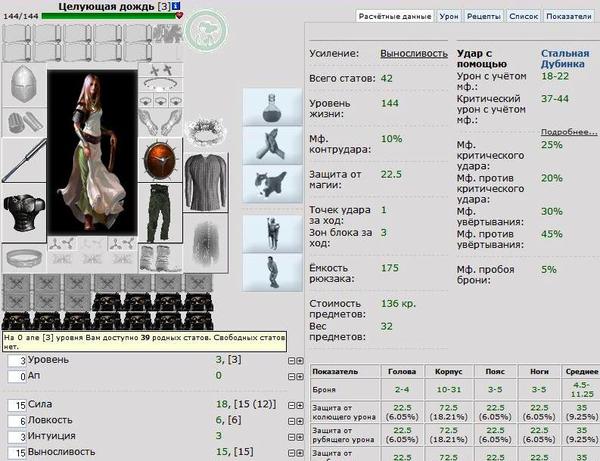Viewport: 600px width, 461px height.
Task: Click the blue info icon by name
Action: (x=176, y=6)
